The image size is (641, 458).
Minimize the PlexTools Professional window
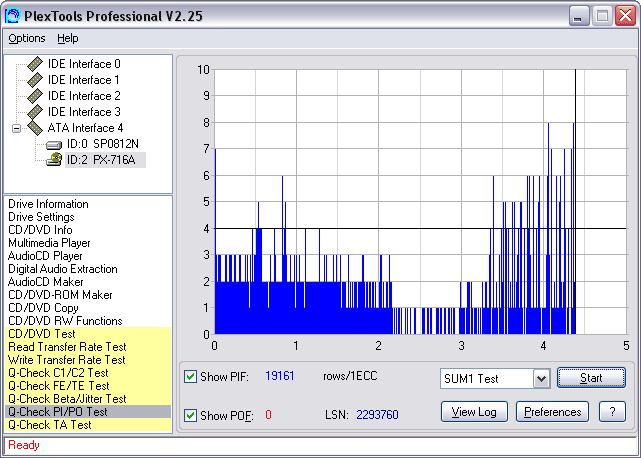click(x=579, y=16)
